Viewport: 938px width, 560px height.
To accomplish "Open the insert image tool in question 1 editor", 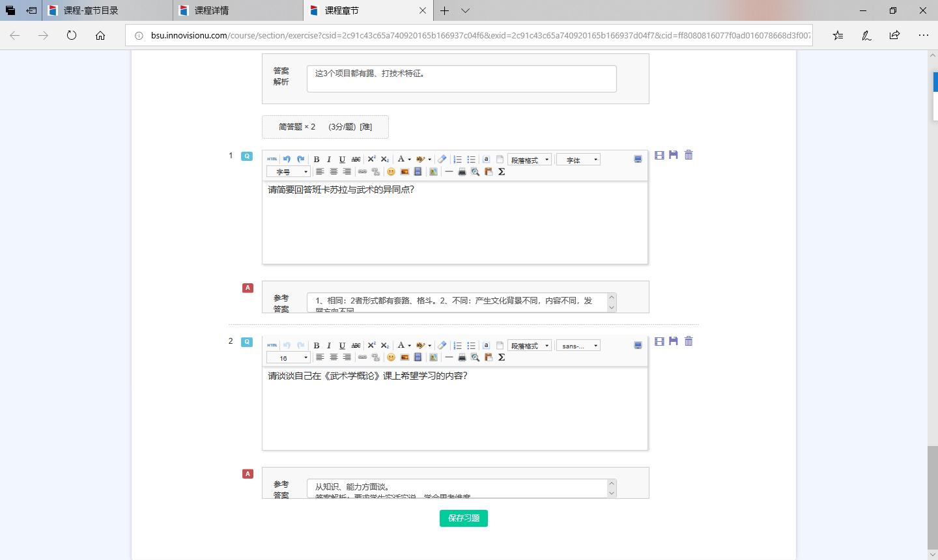I will point(405,171).
